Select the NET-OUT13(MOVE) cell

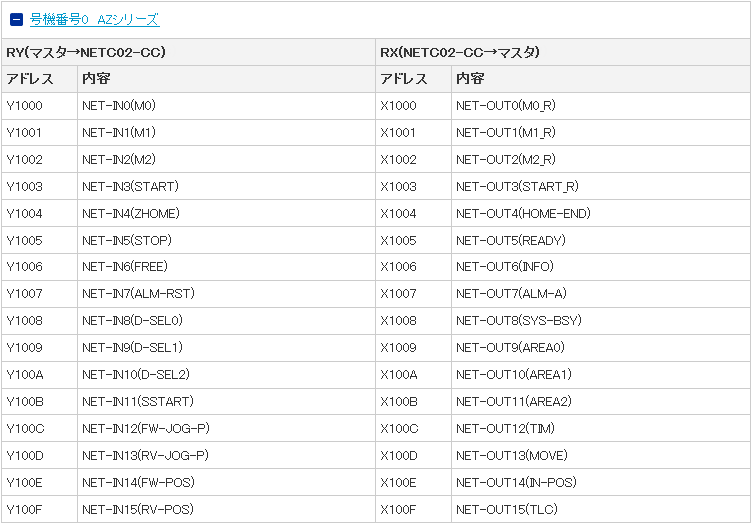click(x=512, y=456)
